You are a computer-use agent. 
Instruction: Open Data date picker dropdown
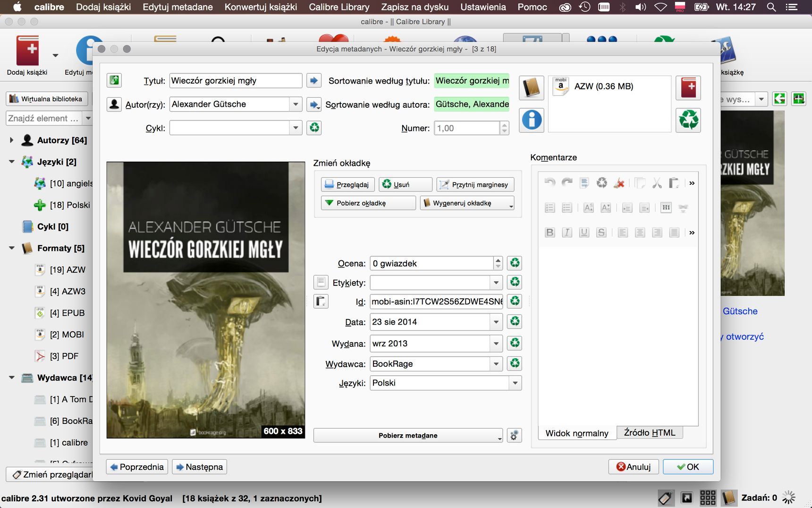point(496,322)
